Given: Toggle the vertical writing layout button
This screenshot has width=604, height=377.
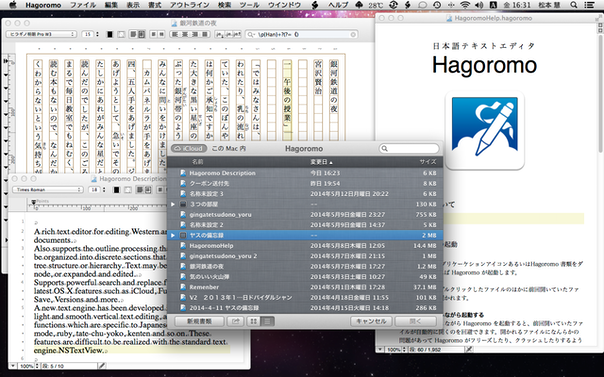Looking at the screenshot, I should 142,34.
